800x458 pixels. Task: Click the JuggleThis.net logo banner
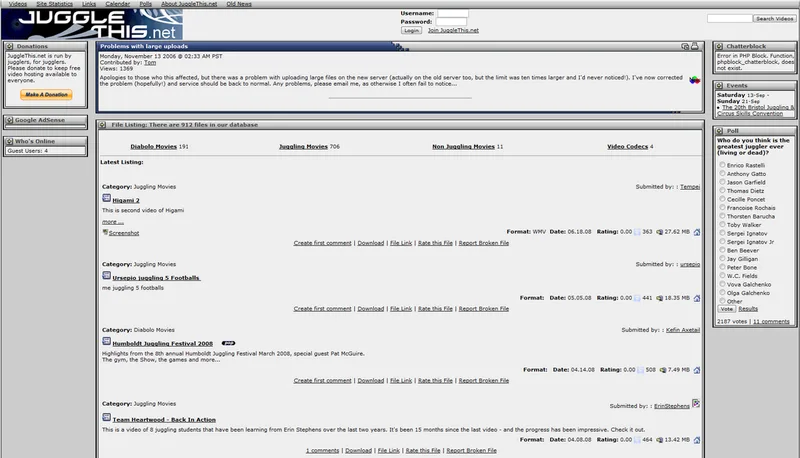(92, 24)
